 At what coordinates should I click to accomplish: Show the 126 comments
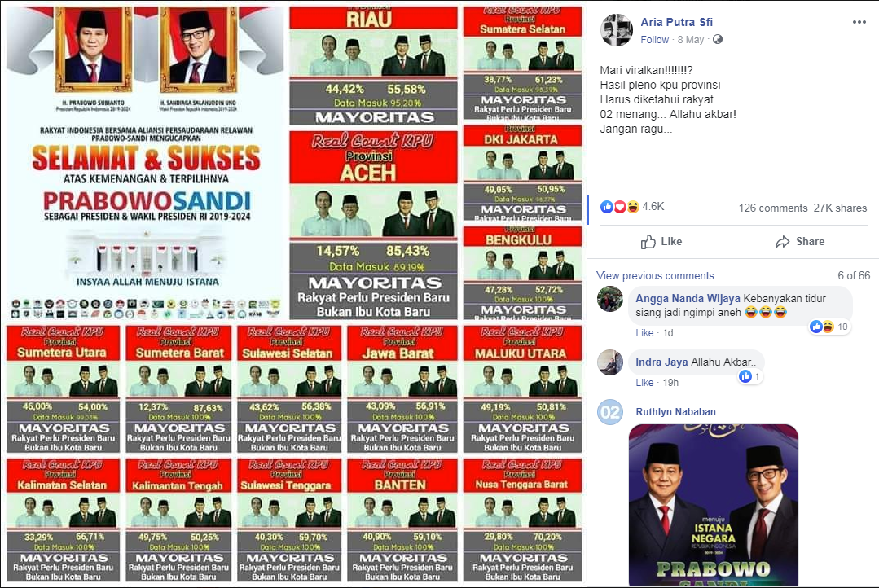click(x=773, y=208)
